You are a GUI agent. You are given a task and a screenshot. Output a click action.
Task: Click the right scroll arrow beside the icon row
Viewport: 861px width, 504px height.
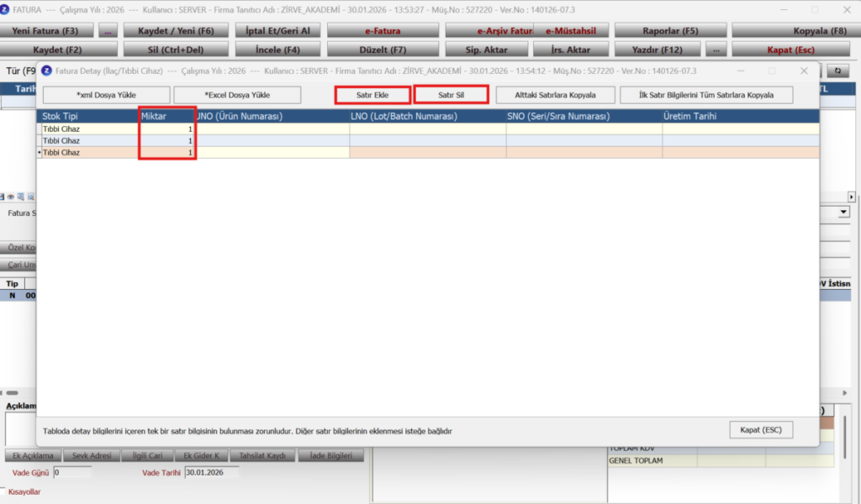pos(851,197)
